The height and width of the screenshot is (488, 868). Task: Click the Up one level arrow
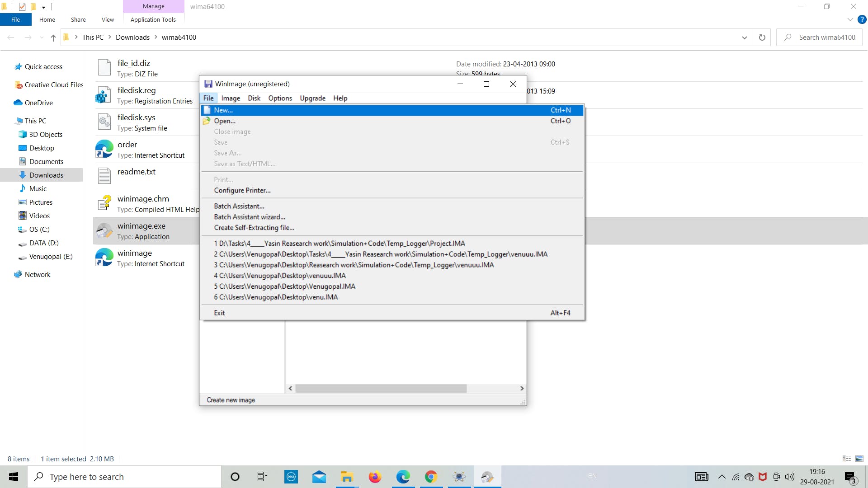pyautogui.click(x=53, y=38)
